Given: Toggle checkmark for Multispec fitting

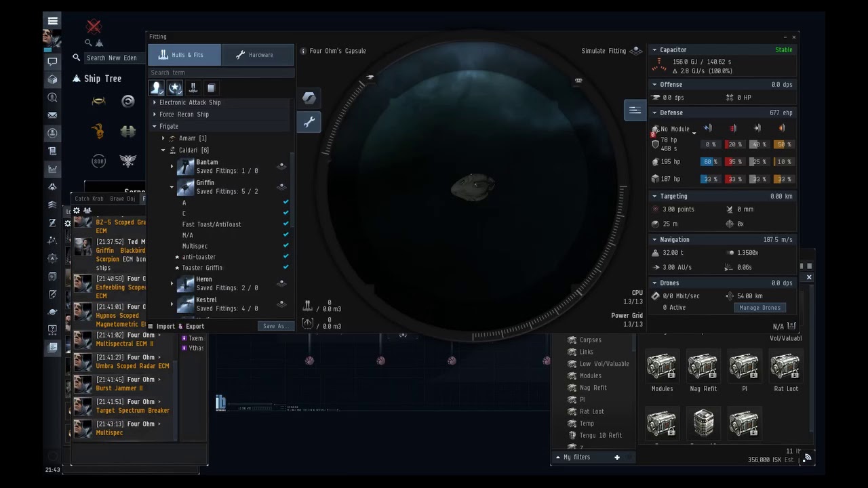Looking at the screenshot, I should [285, 245].
